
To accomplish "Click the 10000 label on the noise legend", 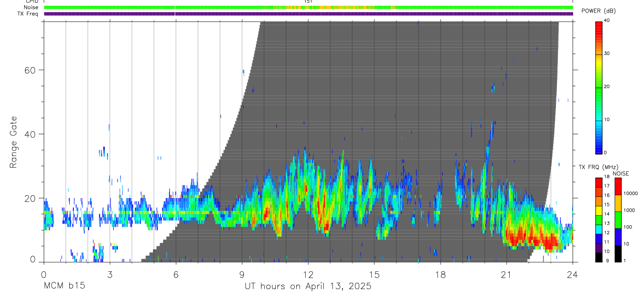I will [x=631, y=194].
